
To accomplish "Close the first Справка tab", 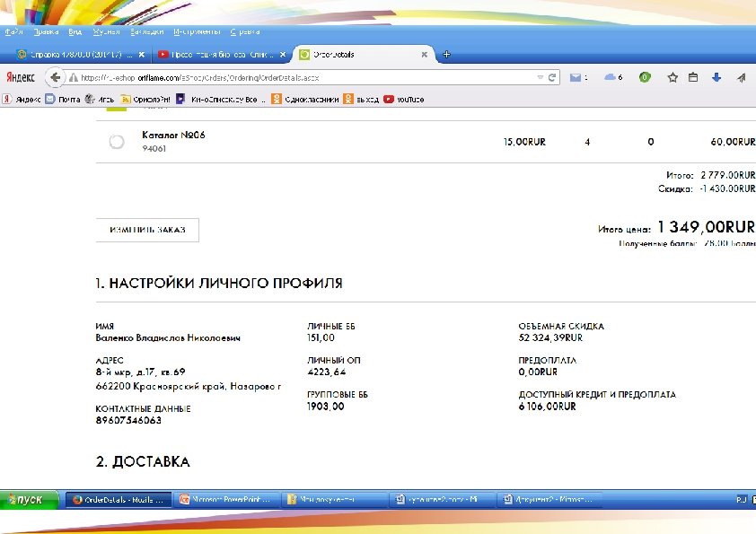I will 142,55.
